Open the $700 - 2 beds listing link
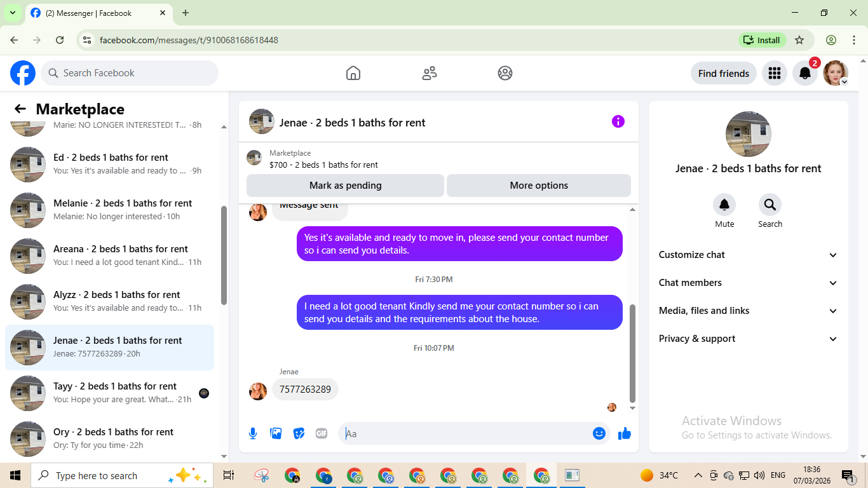The width and height of the screenshot is (868, 488). coord(323,165)
